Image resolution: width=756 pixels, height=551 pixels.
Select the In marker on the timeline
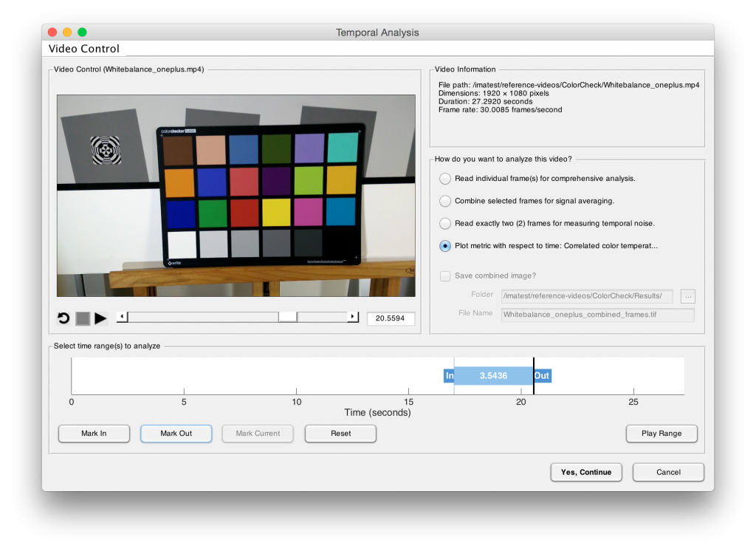tap(449, 376)
